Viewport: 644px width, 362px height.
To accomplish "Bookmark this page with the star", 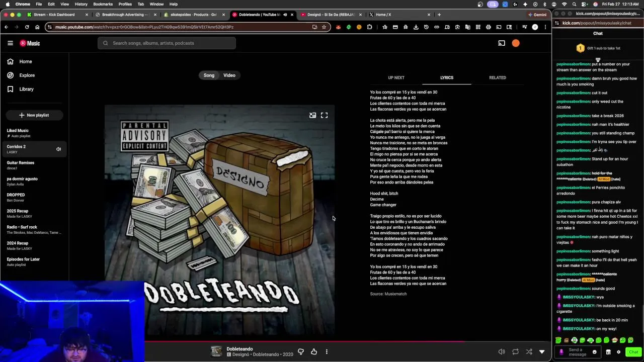I will (324, 27).
